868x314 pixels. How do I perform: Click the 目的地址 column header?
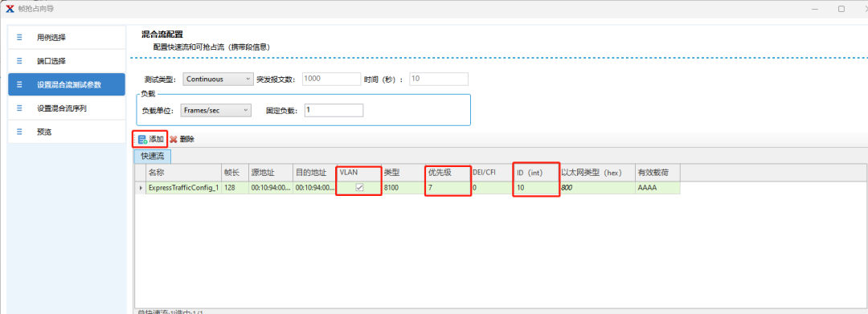click(314, 173)
